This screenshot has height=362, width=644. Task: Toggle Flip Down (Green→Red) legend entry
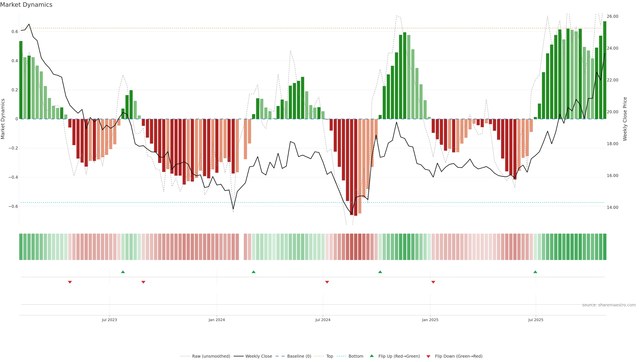point(459,356)
